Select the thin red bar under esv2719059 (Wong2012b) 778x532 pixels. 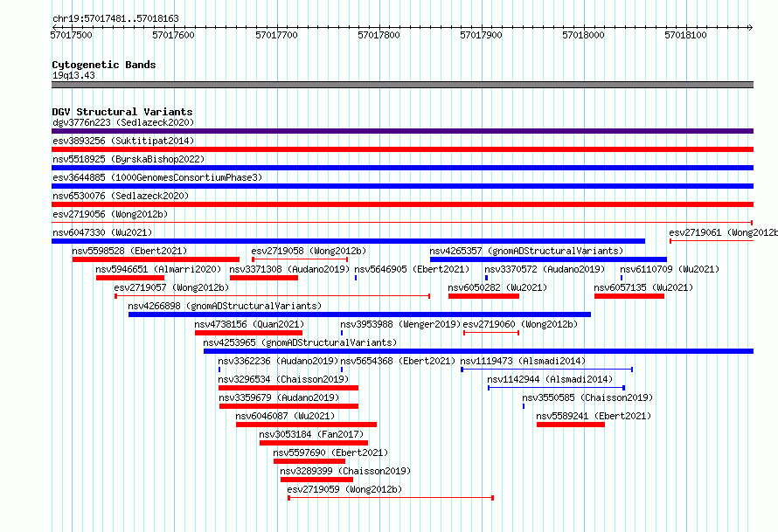pos(391,498)
